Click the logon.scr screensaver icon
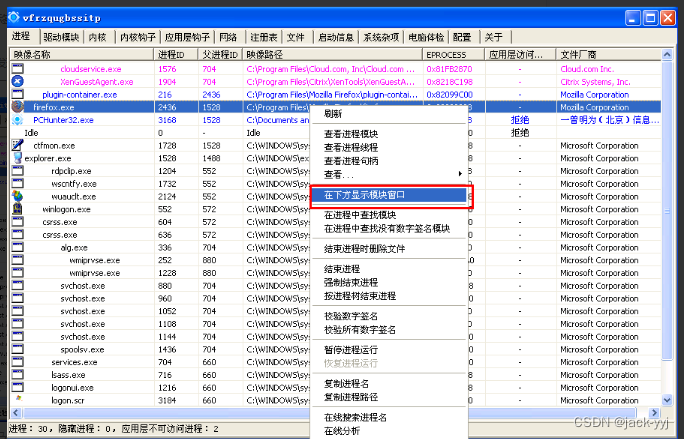The width and height of the screenshot is (684, 439). 18,399
